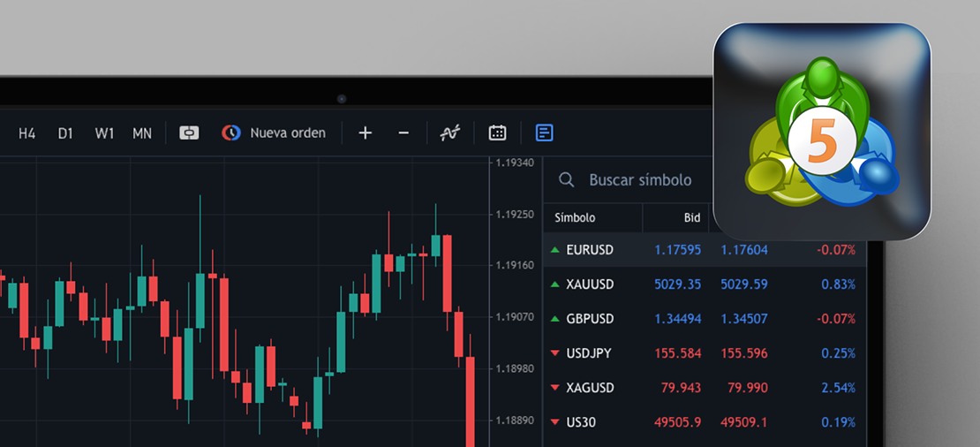
Task: Click US30 daily change 0.19%
Action: click(x=838, y=422)
